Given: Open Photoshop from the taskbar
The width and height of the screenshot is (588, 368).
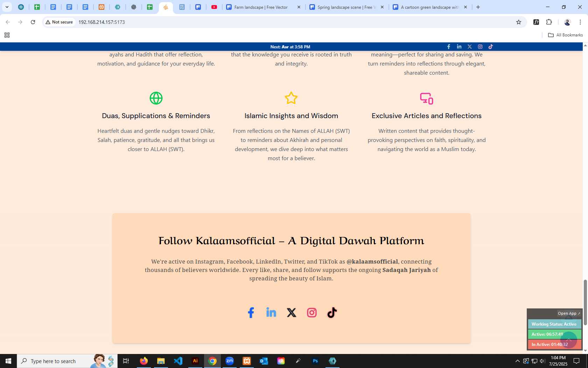Looking at the screenshot, I should pyautogui.click(x=315, y=361).
